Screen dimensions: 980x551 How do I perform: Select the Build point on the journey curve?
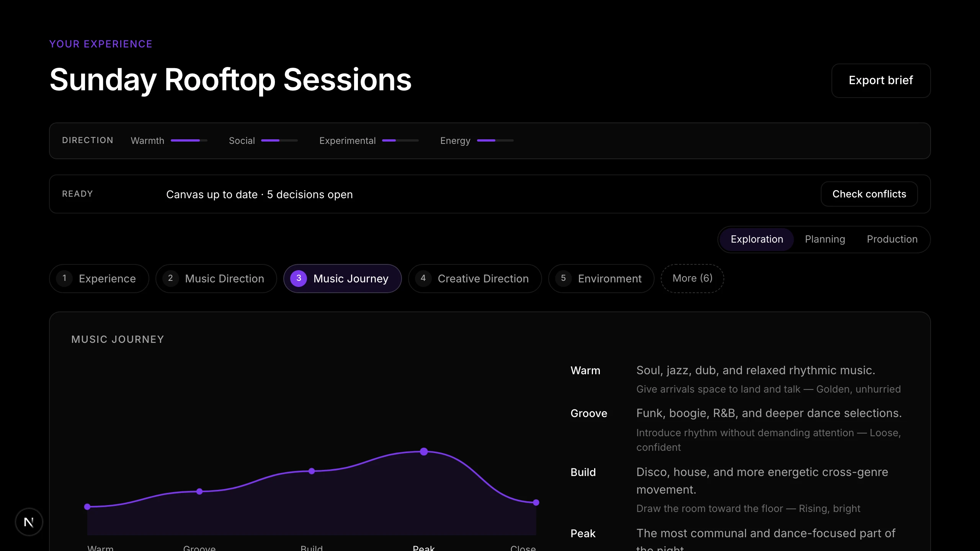tap(312, 471)
